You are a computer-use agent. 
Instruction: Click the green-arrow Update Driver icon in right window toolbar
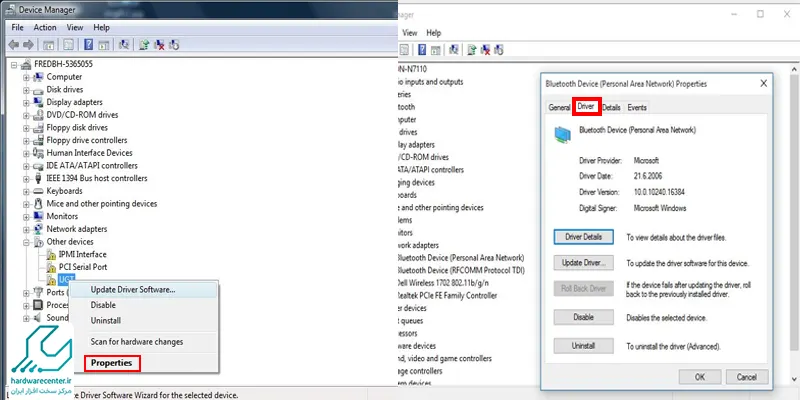tap(472, 49)
